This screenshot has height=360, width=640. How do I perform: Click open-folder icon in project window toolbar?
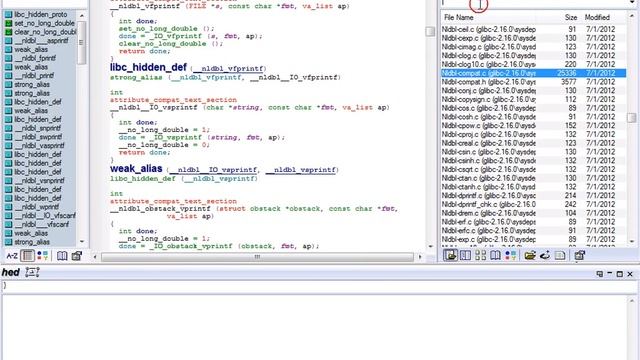pos(530,256)
